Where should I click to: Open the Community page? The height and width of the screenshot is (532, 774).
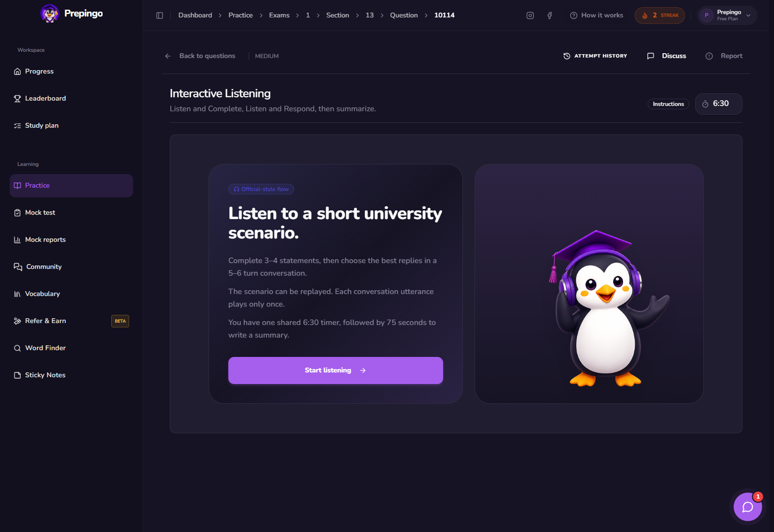71,267
